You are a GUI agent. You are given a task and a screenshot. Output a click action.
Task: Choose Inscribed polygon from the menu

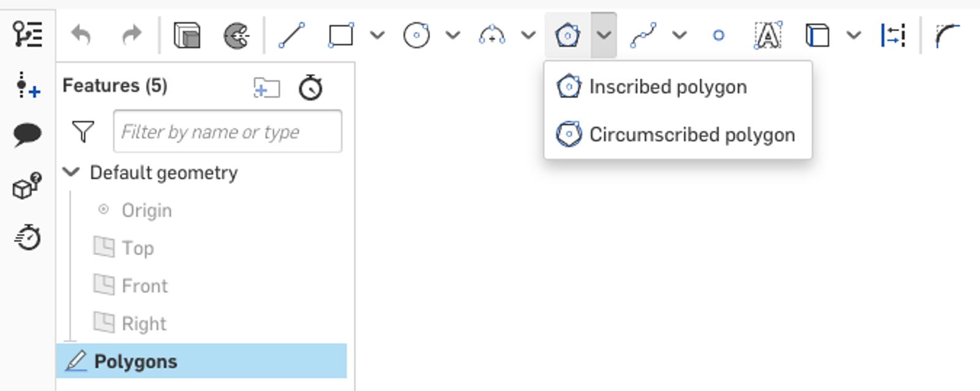668,87
